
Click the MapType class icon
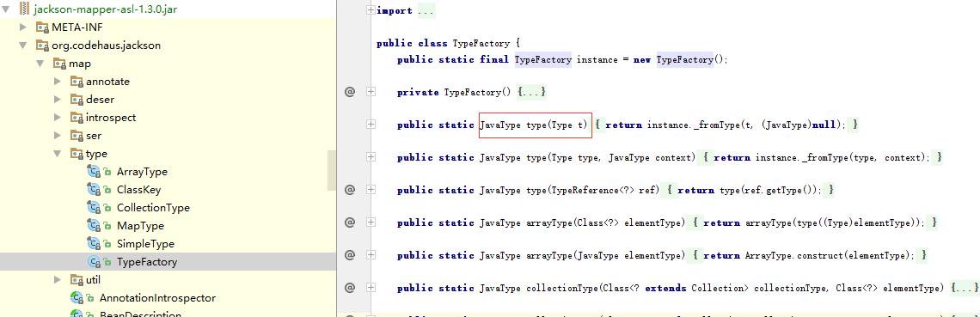[x=94, y=226]
